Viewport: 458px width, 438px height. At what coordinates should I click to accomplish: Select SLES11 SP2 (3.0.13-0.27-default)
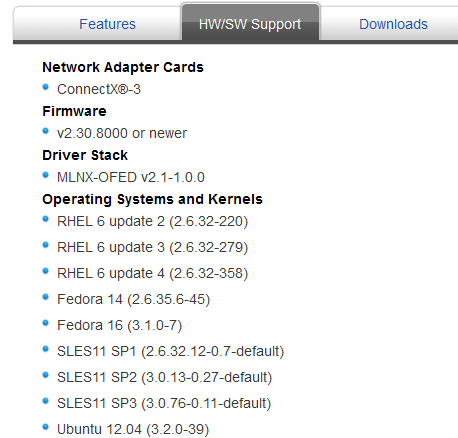point(165,377)
